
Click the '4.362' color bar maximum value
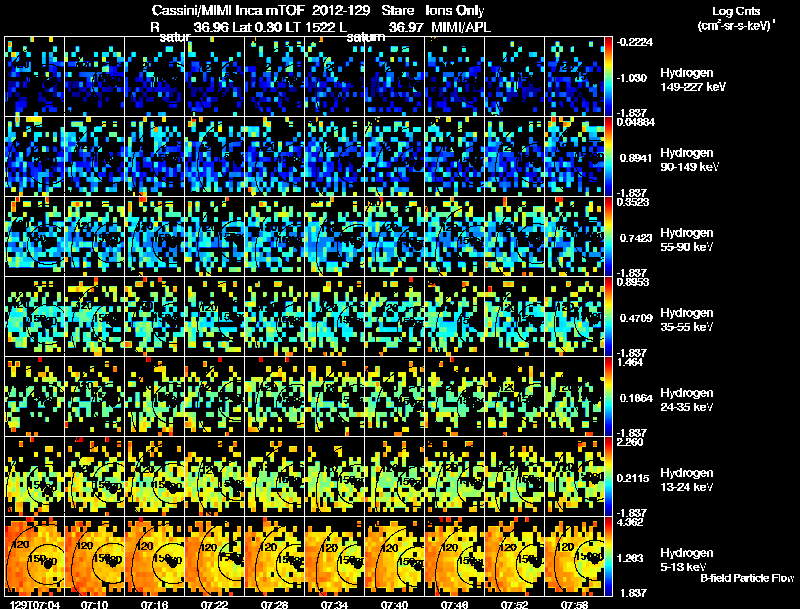click(630, 522)
